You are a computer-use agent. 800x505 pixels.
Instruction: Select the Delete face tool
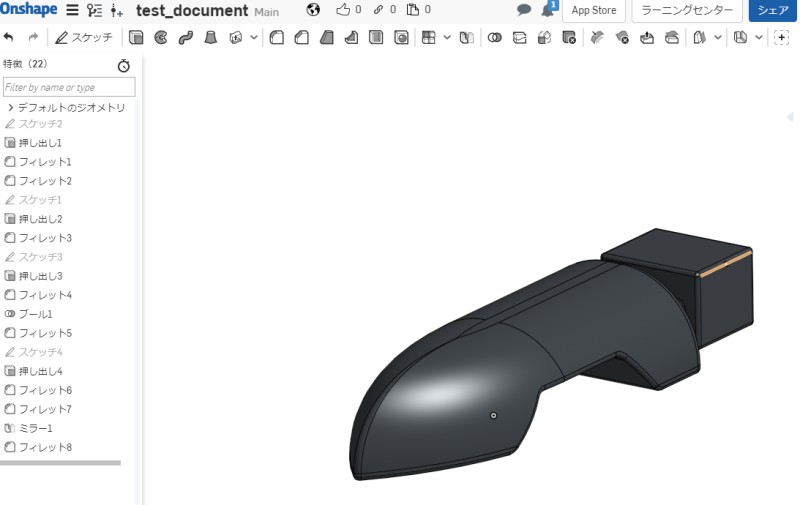coord(622,37)
